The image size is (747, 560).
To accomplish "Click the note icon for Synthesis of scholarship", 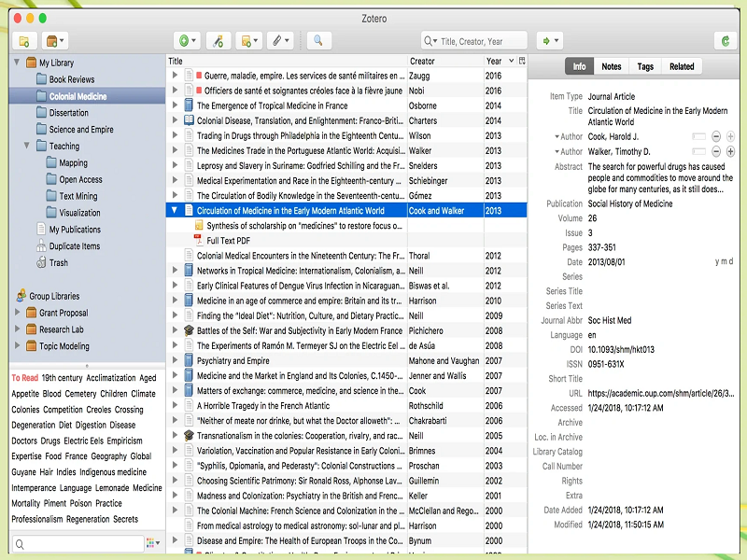I will pyautogui.click(x=199, y=225).
